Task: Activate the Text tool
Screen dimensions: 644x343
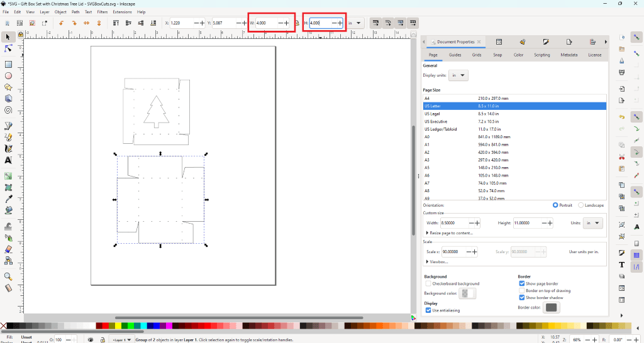Action: (9, 160)
